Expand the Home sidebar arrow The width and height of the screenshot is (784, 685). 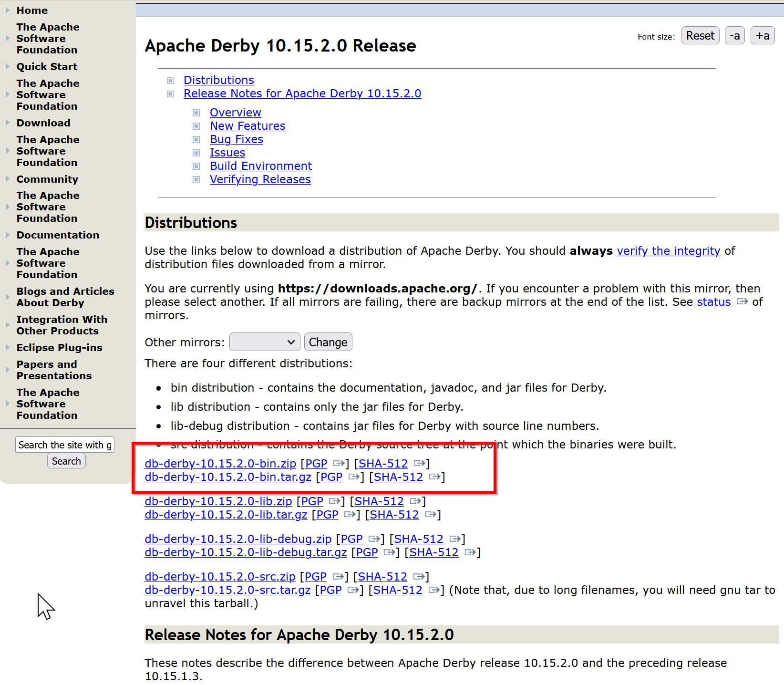coord(7,10)
